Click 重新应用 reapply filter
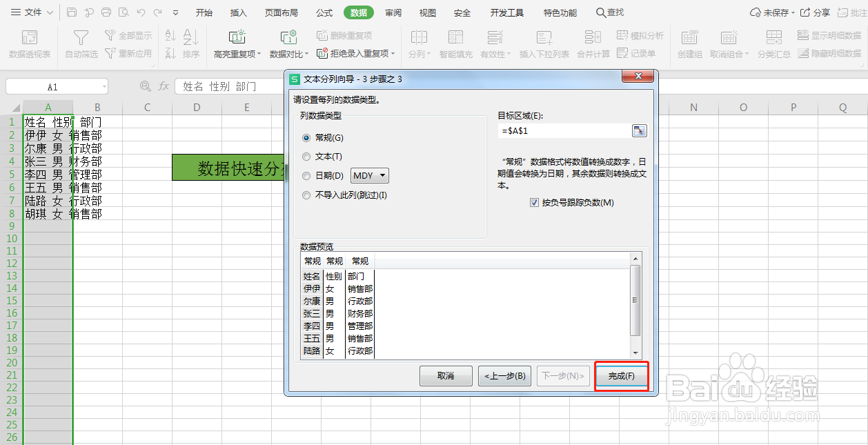The height and width of the screenshot is (445, 868). (x=128, y=53)
